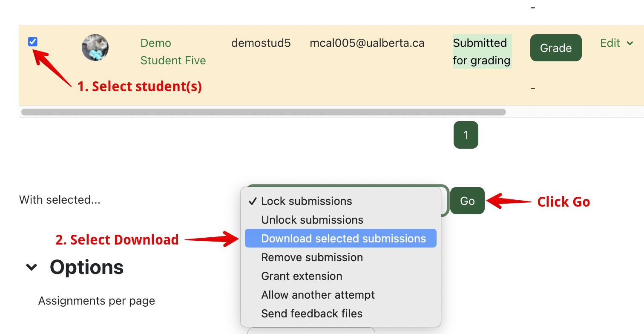Click Demo Student Five's profile picture
Screen dimensions: 644x334
pos(95,48)
